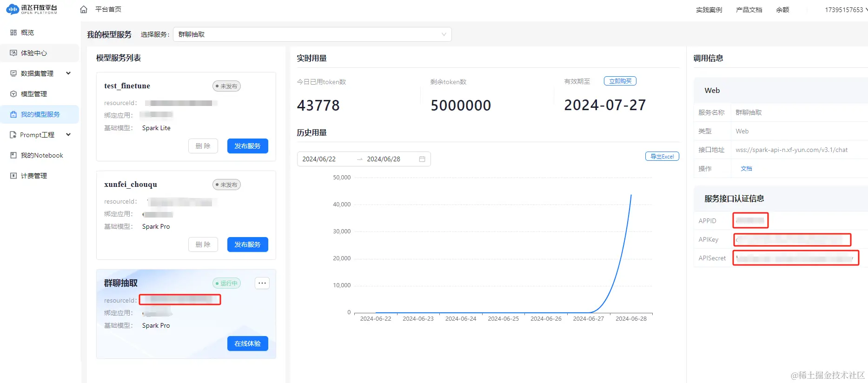Click today's token usage value 43778
This screenshot has width=868, height=383.
[x=318, y=106]
